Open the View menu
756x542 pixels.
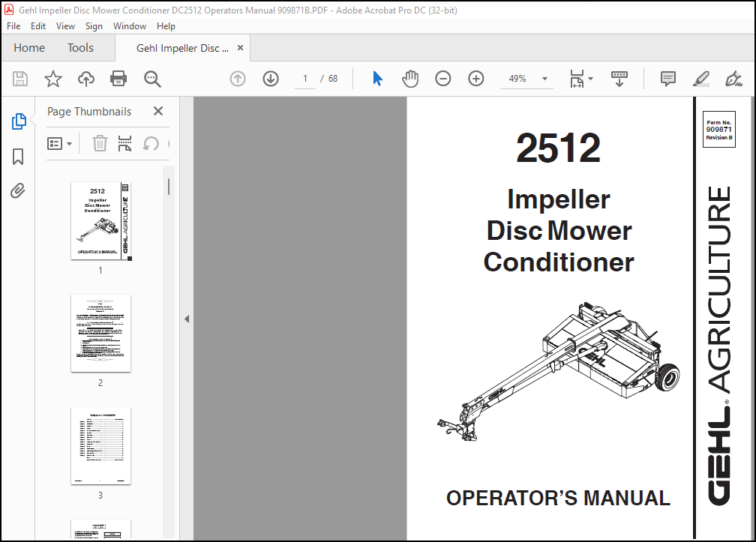coord(65,26)
